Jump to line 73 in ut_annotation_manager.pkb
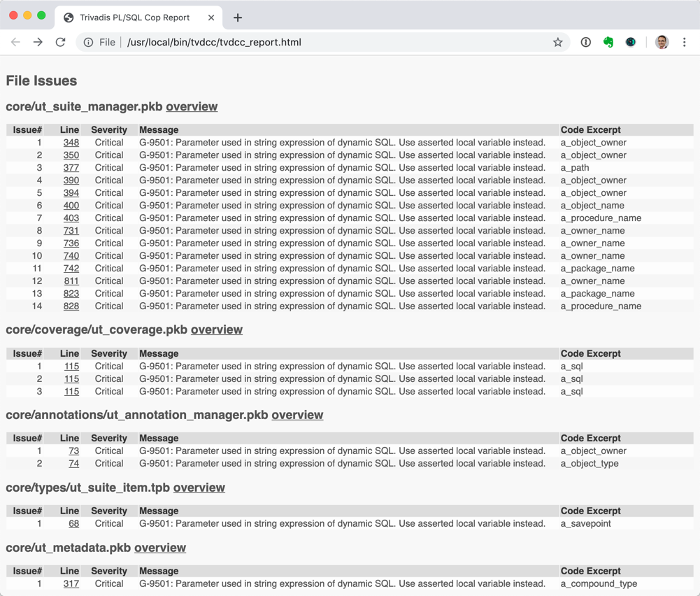700x596 pixels. coord(73,451)
